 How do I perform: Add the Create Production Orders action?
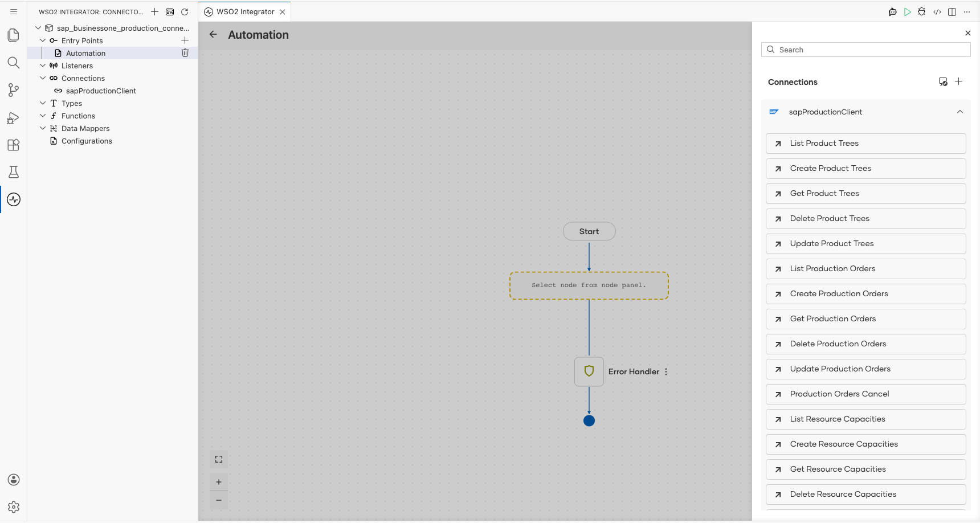click(866, 294)
